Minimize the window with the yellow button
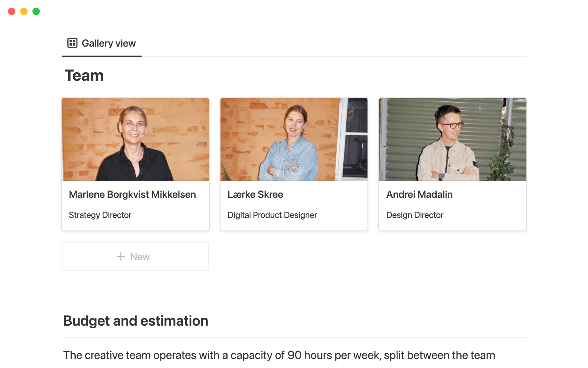The height and width of the screenshot is (368, 588). (24, 11)
